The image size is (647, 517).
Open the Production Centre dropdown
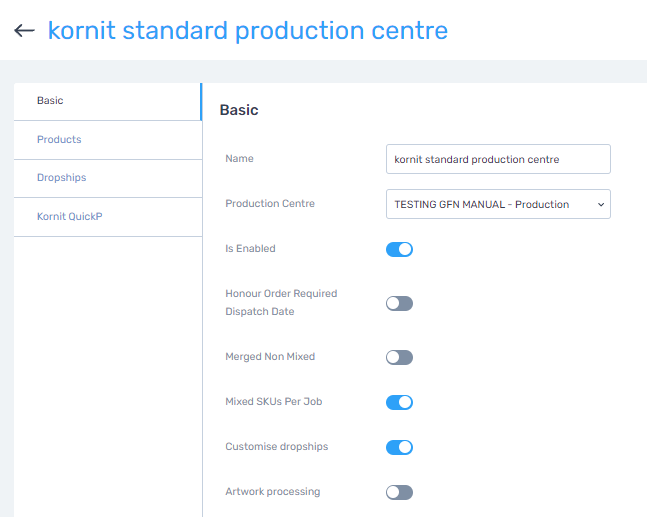coord(498,204)
